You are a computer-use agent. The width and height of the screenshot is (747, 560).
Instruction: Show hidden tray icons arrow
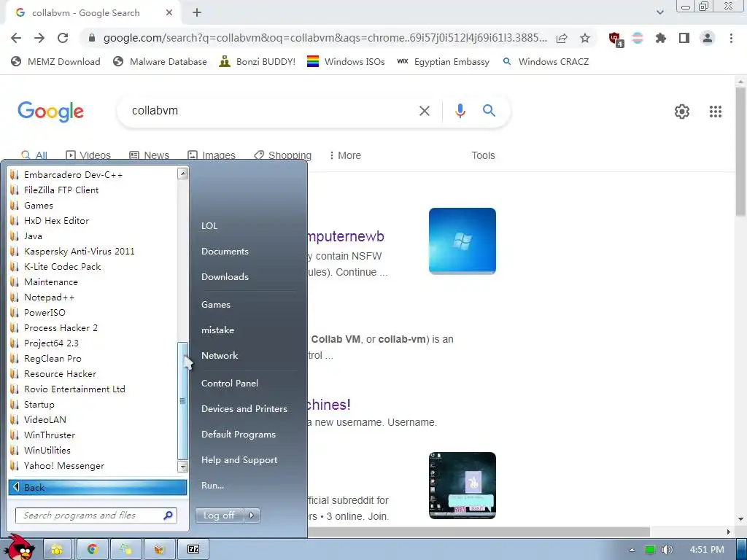tap(632, 550)
